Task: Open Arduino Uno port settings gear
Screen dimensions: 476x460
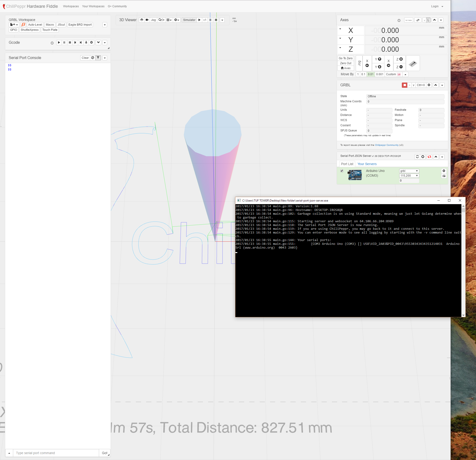Action: click(x=444, y=171)
